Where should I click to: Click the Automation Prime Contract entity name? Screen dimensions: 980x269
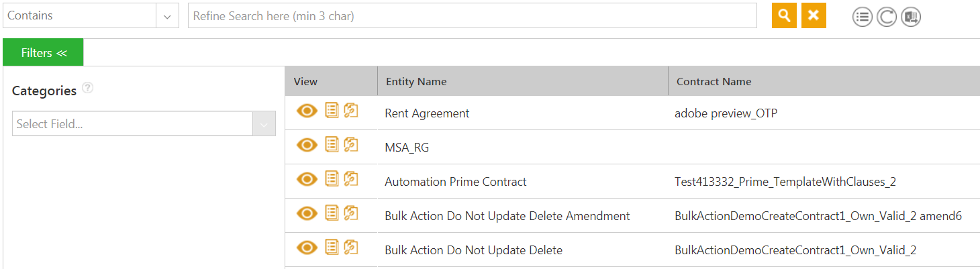click(x=455, y=182)
